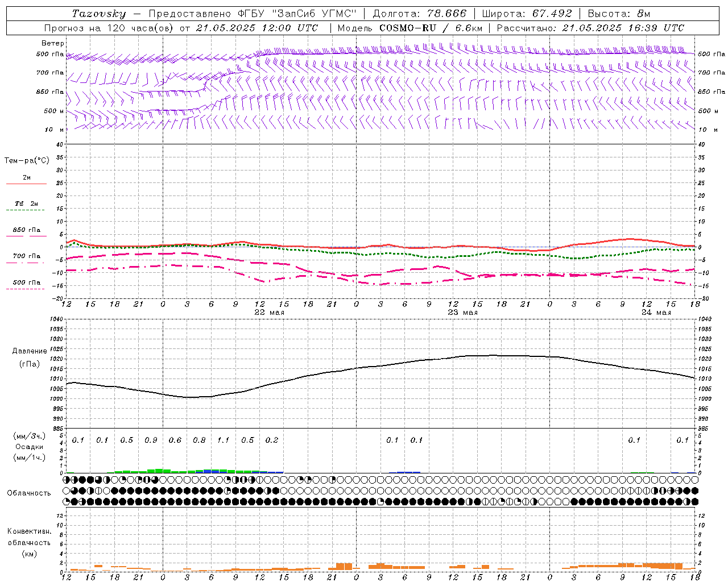728x582 pixels.
Task: Select the 0.8 precipitation amount
Action: click(199, 440)
